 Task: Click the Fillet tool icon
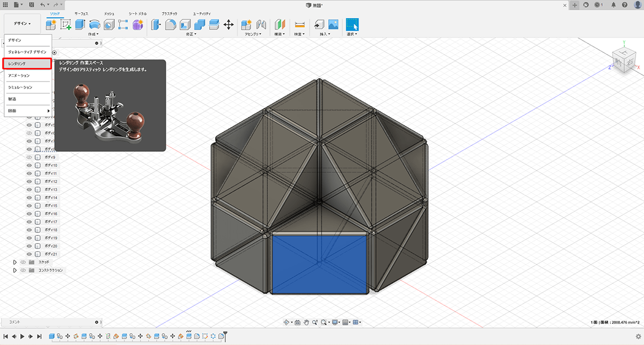click(x=171, y=24)
